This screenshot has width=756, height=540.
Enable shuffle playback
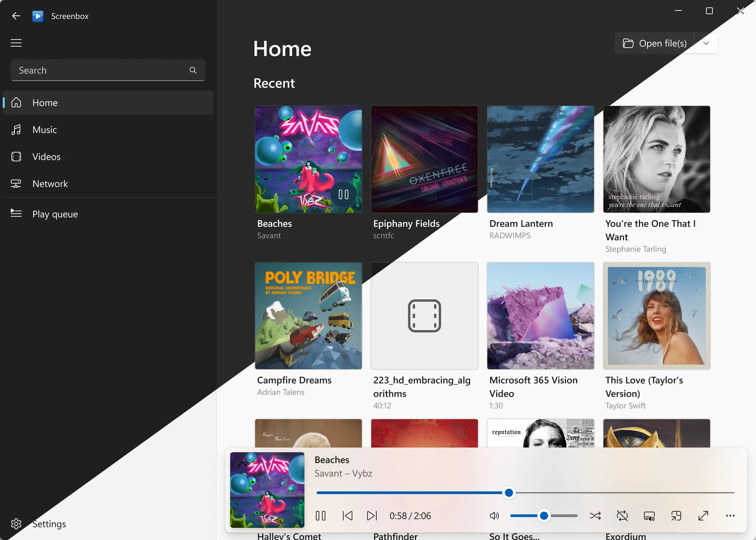(595, 516)
